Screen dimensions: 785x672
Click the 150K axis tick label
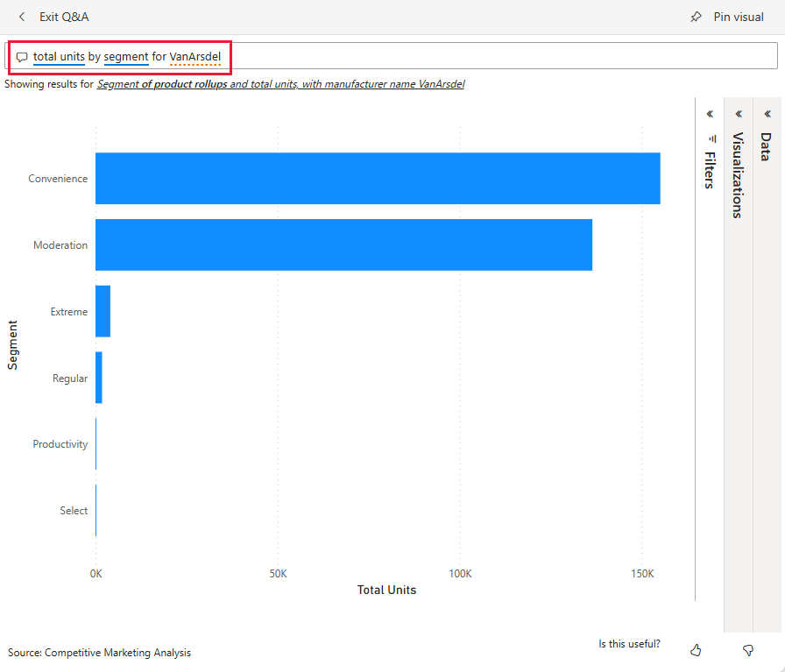643,574
